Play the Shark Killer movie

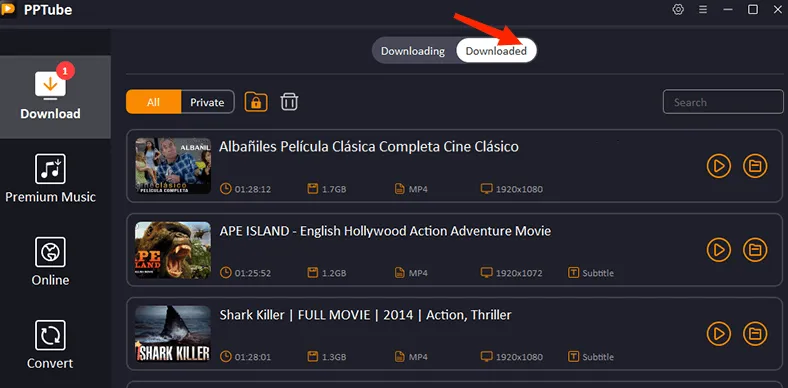point(719,334)
